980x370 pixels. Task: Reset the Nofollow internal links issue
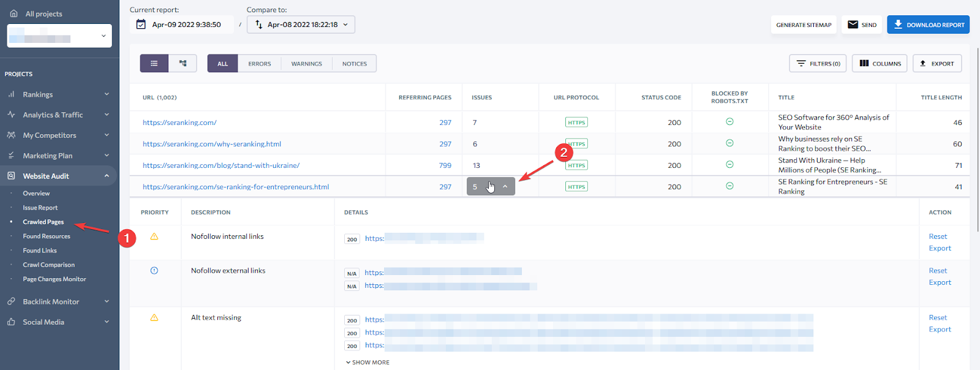(x=938, y=236)
